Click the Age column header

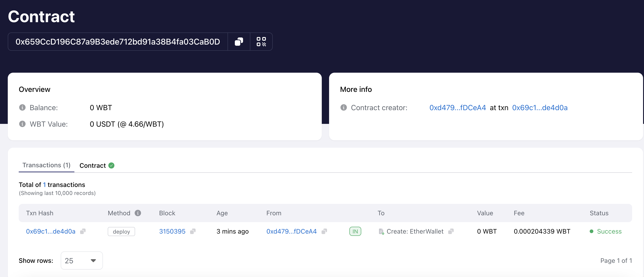pos(222,213)
